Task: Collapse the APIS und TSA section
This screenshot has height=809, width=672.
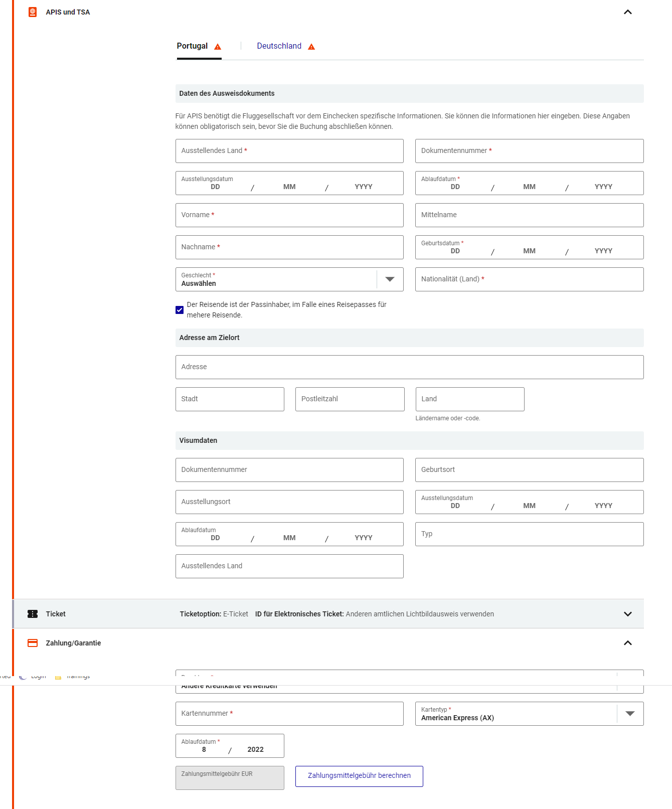Action: pos(628,12)
